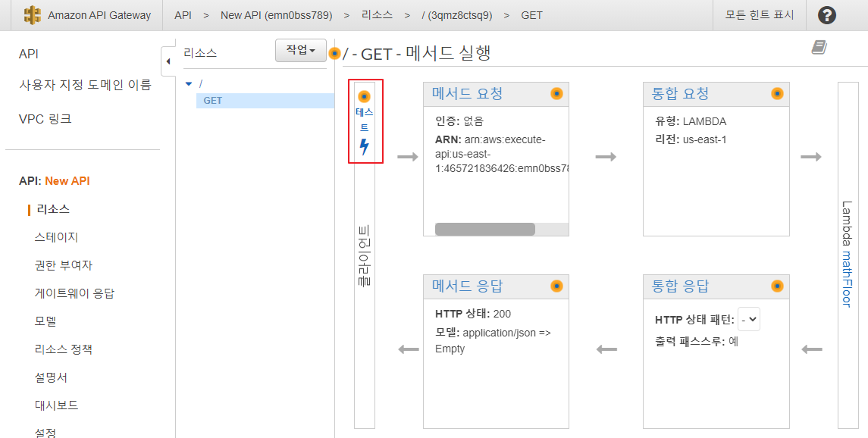
Task: Click 리전: us-east-1 text
Action: click(691, 139)
